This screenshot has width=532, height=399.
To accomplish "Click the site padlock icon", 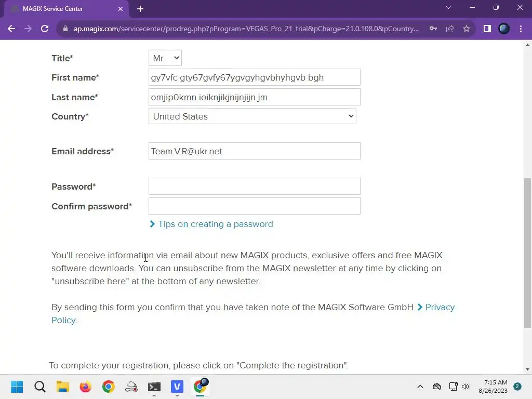I will [x=65, y=29].
